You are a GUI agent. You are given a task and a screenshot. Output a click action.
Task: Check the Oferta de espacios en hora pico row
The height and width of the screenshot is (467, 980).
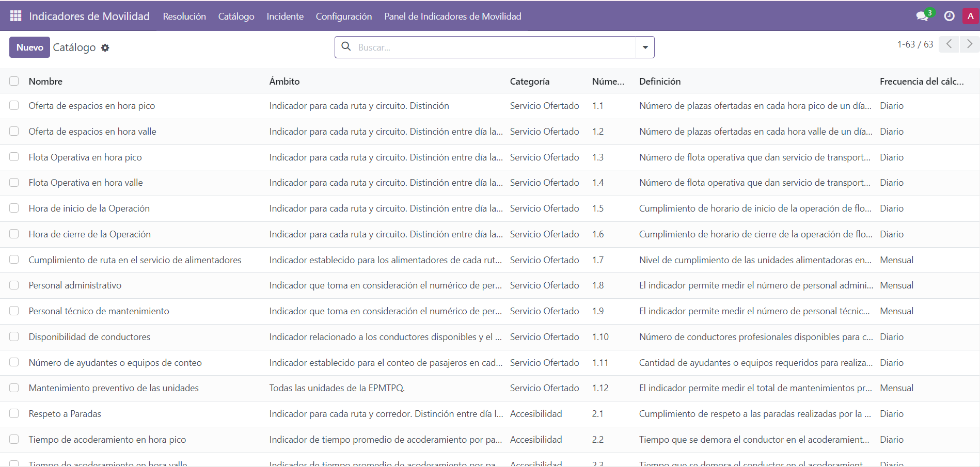14,105
